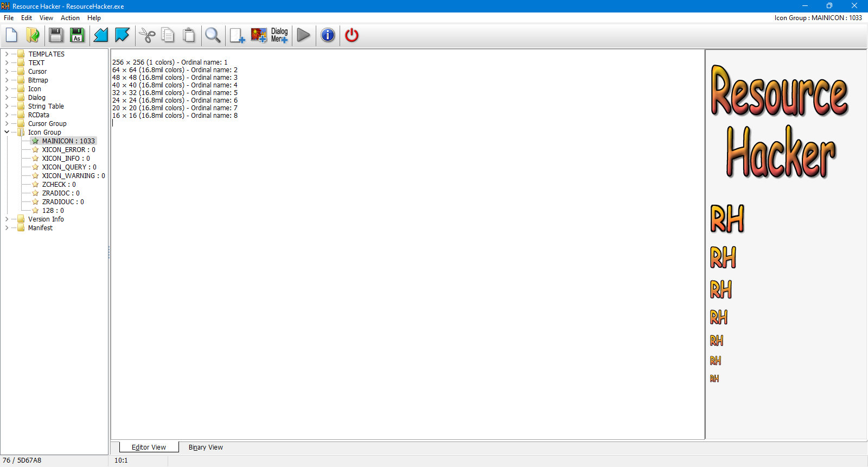This screenshot has height=467, width=868.
Task: Click the New blank script icon
Action: click(x=11, y=35)
